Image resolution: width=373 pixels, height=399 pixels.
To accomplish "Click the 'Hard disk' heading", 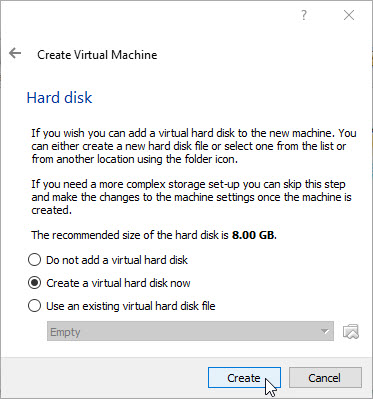I will point(59,98).
